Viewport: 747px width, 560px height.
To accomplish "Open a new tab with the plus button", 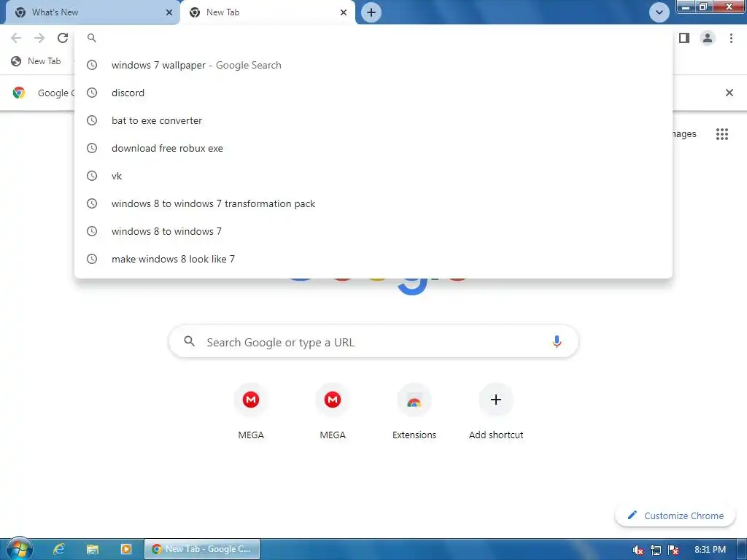I will [x=371, y=12].
